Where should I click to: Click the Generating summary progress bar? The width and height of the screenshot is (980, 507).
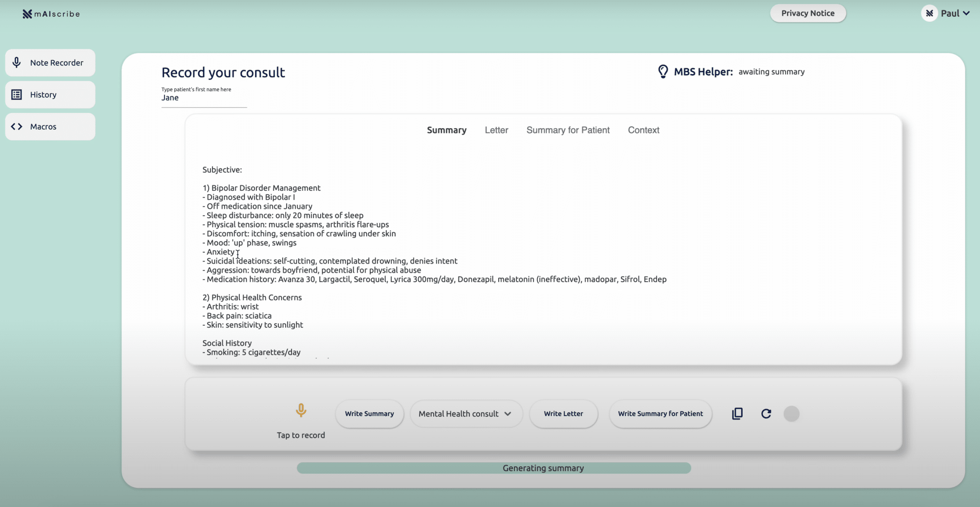point(542,468)
